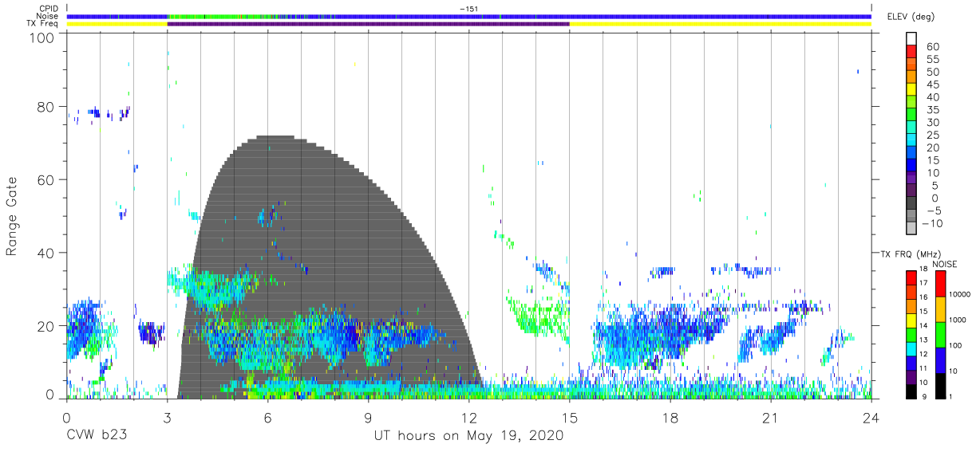Click the "CPID" label at top left

(x=49, y=9)
